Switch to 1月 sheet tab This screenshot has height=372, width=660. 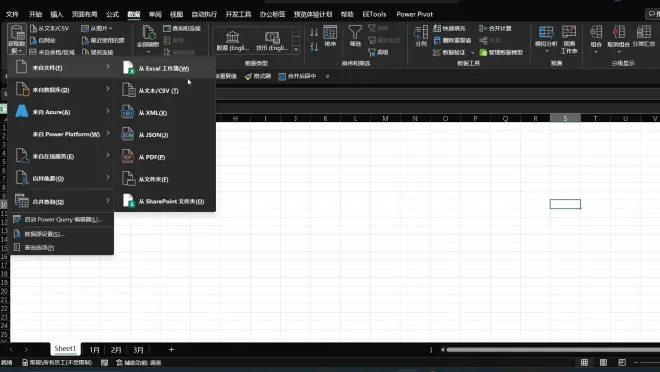[94, 350]
